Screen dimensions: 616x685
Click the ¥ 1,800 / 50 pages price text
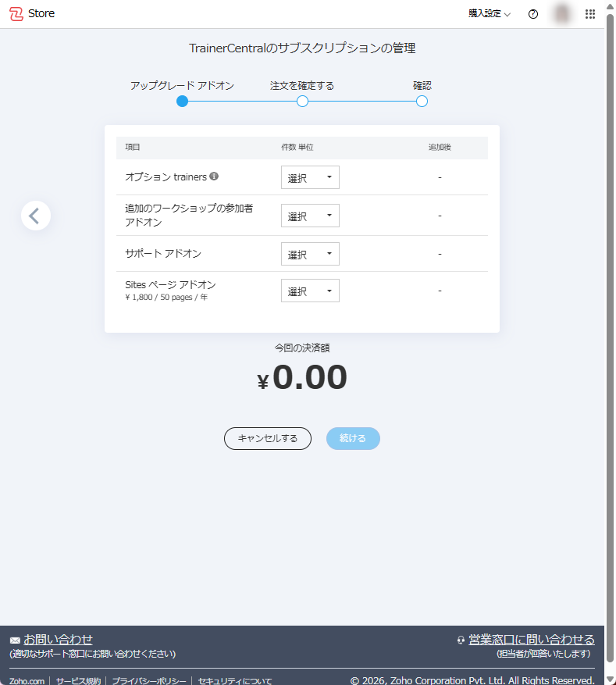[x=166, y=297]
